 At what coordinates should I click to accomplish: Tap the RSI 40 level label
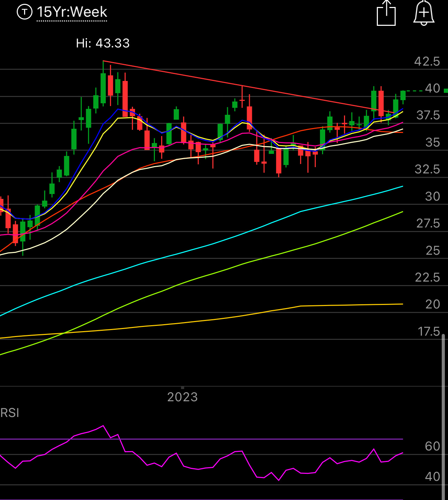(433, 477)
